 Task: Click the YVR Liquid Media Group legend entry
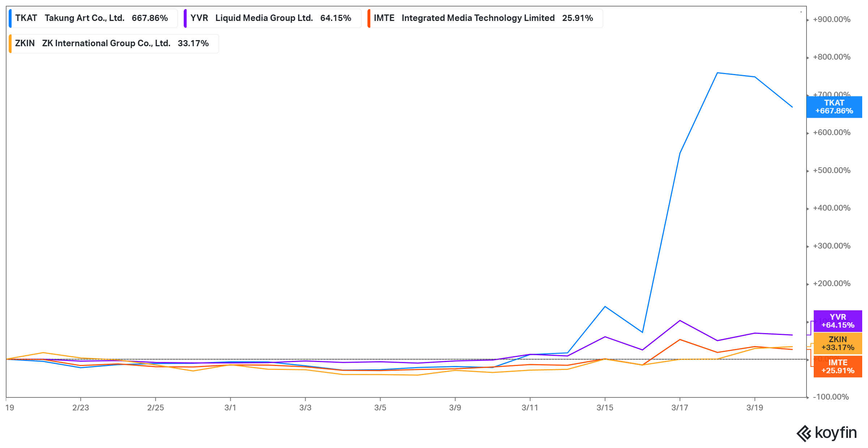[272, 18]
